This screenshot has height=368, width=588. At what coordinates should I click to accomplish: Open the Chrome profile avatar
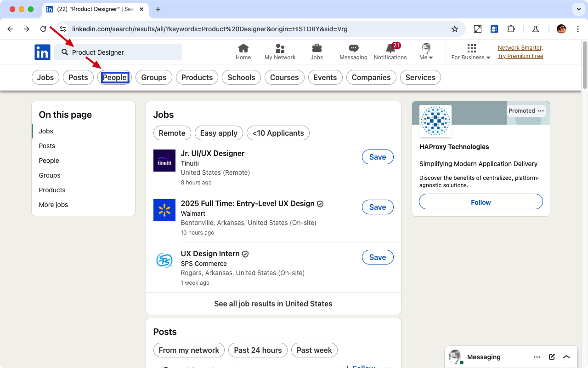(x=561, y=29)
